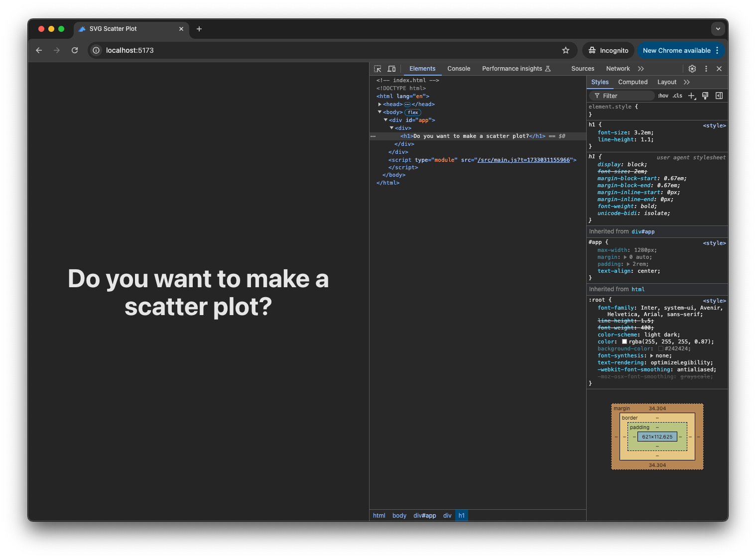The image size is (756, 558).
Task: Click the 3.2em font-size value
Action: pyautogui.click(x=642, y=133)
